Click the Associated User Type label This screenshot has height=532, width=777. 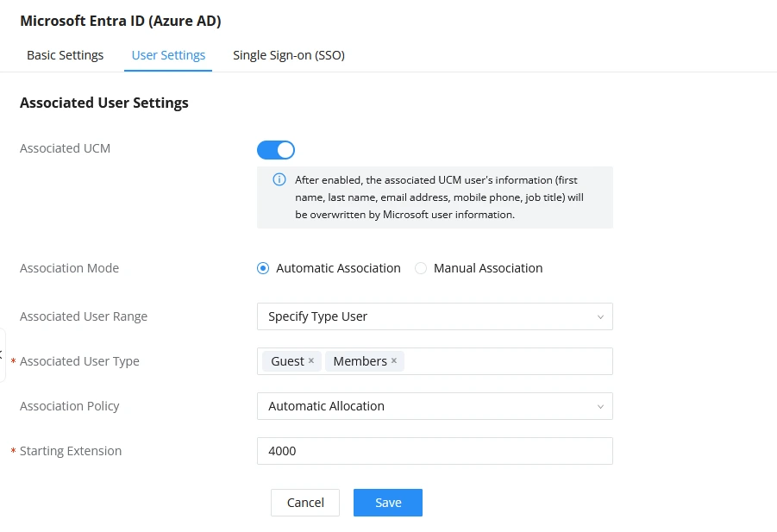tap(79, 361)
